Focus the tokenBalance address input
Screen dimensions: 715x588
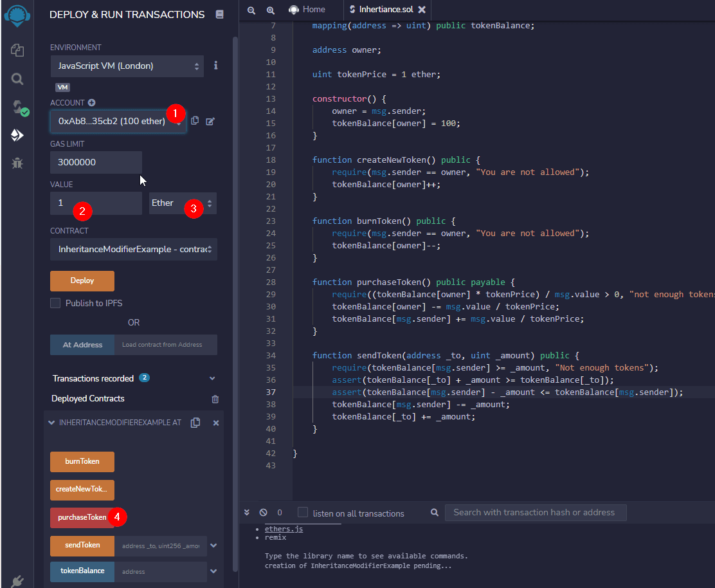[x=161, y=571]
